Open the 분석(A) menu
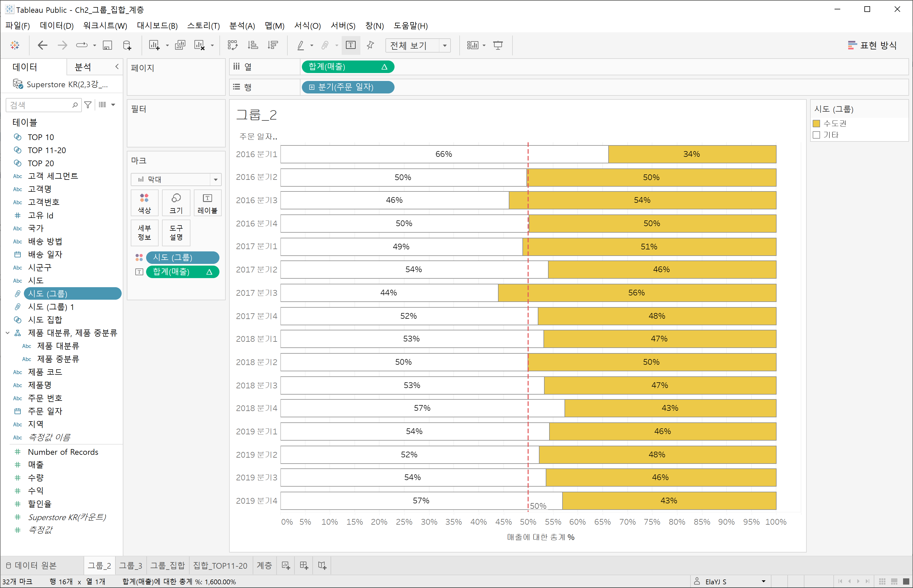Screen dimensions: 913x588 point(242,26)
